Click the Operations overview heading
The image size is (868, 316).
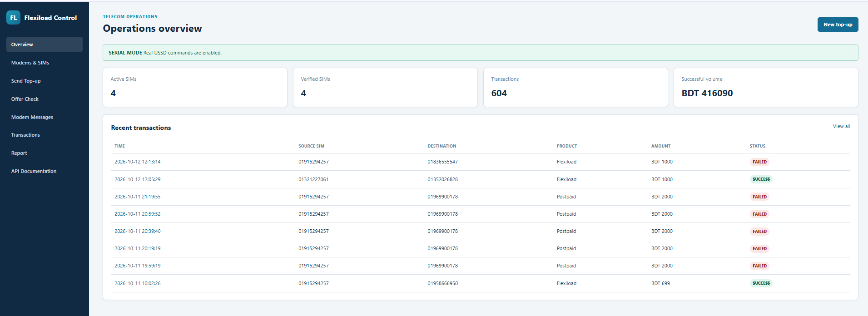[x=152, y=29]
